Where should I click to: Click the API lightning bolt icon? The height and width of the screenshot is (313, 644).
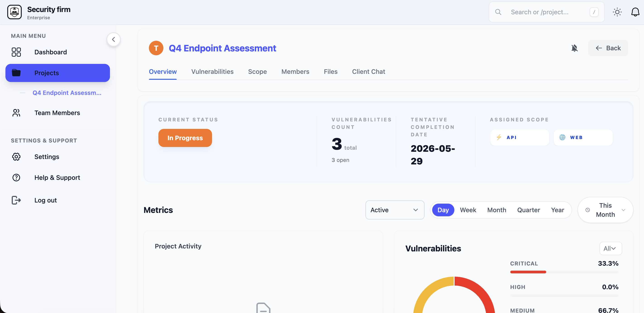499,137
